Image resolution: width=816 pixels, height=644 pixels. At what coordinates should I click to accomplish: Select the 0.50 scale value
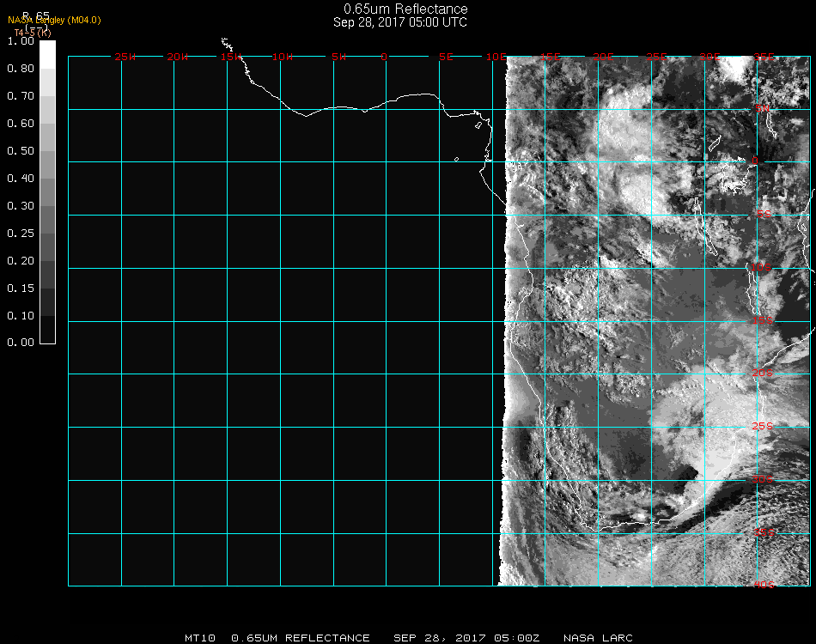point(21,151)
